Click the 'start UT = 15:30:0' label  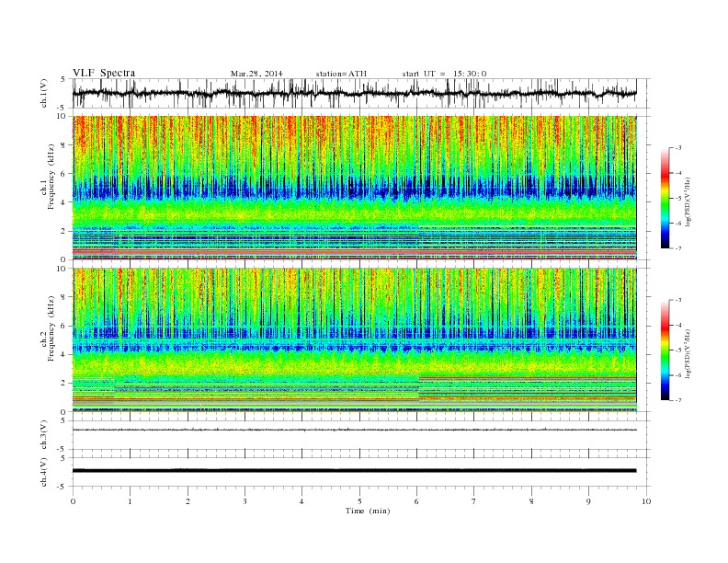[444, 74]
